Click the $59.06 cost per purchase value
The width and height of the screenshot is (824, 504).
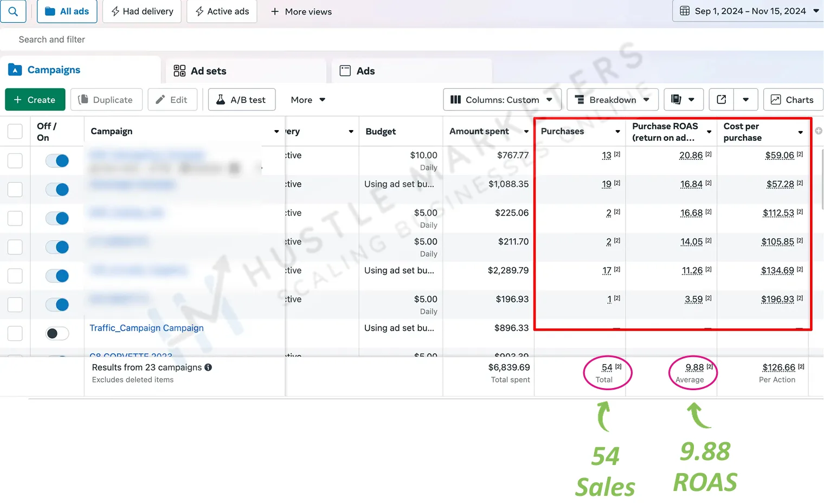pyautogui.click(x=780, y=156)
